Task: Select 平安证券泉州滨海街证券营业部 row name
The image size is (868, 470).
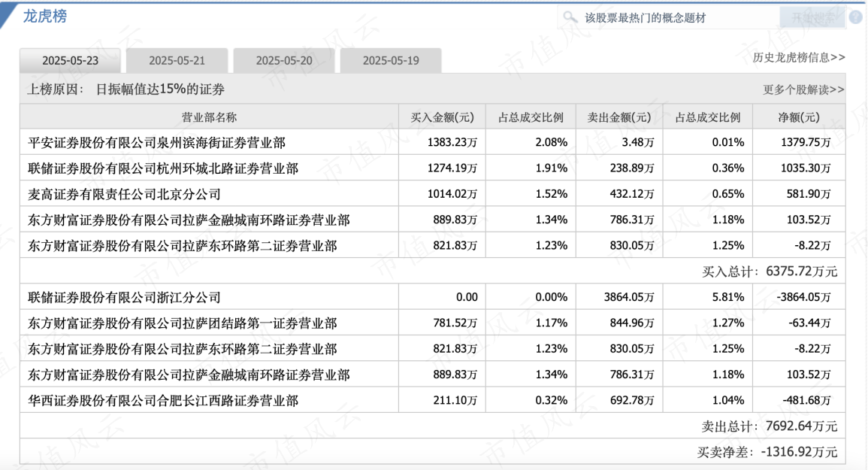Action: click(156, 142)
